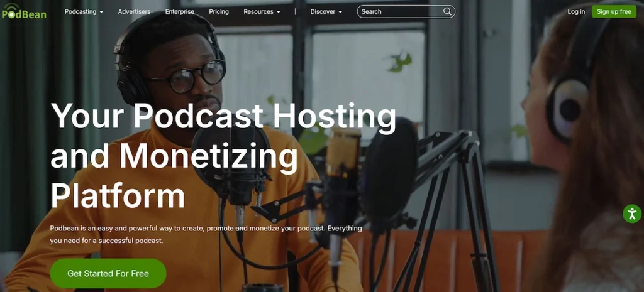Expand the Resources dropdown menu
Image resolution: width=644 pixels, height=292 pixels.
click(x=262, y=11)
